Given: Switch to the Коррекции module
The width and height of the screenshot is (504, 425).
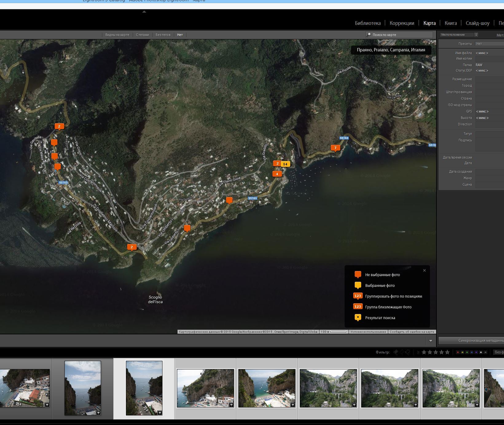Looking at the screenshot, I should [x=402, y=23].
